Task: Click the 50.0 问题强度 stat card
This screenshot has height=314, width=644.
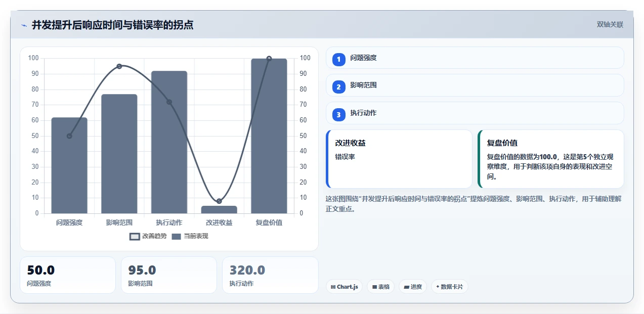Action: tap(68, 275)
